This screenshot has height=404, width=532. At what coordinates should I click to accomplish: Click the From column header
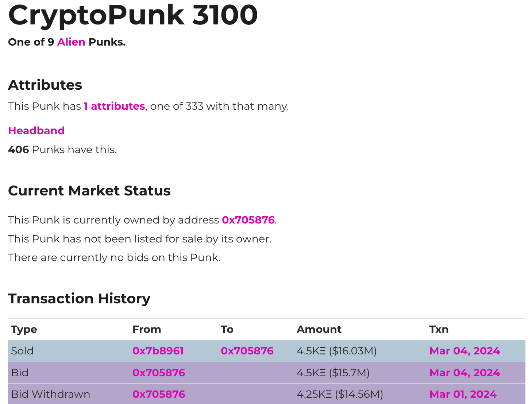point(147,329)
